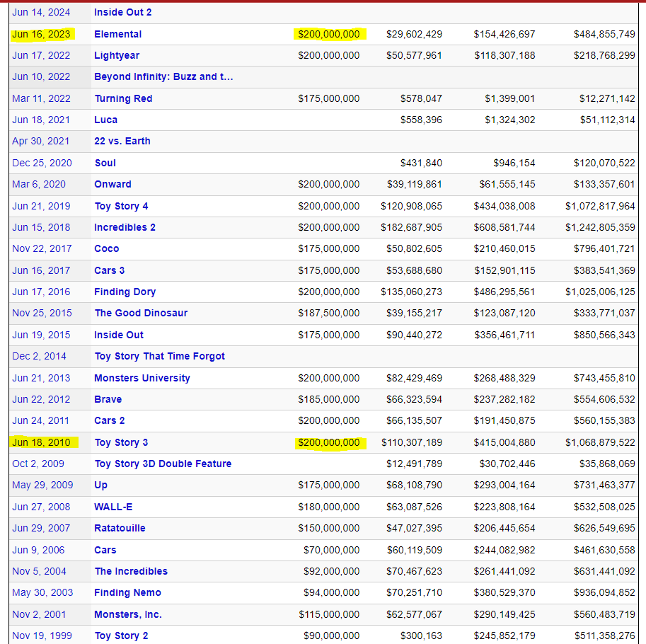The width and height of the screenshot is (646, 644).
Task: Open the Luca movie link
Action: pos(106,120)
